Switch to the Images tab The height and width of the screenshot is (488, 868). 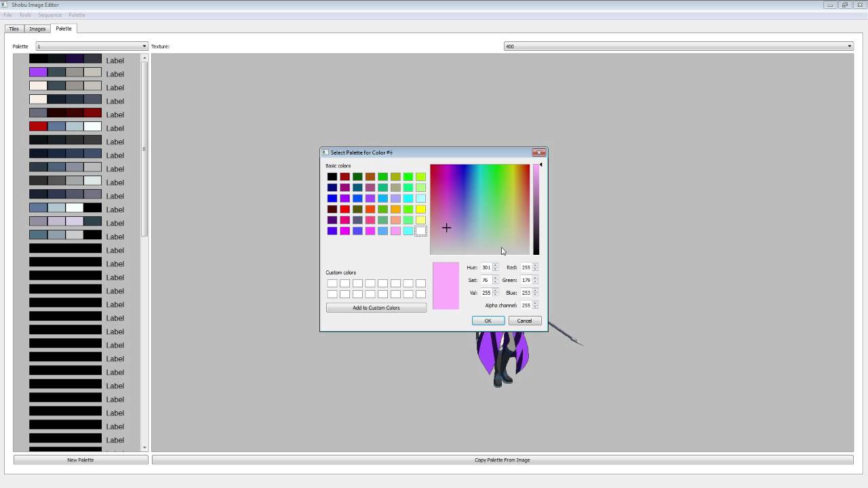click(37, 29)
